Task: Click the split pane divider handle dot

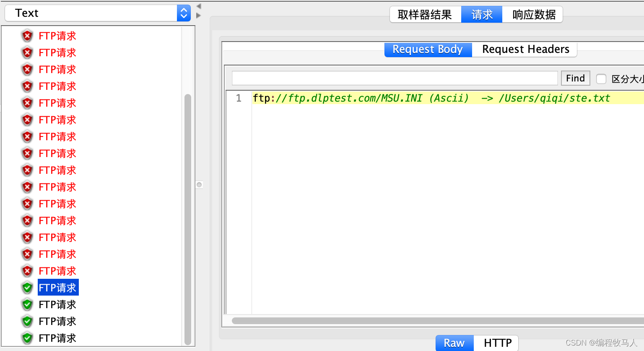Action: tap(199, 185)
